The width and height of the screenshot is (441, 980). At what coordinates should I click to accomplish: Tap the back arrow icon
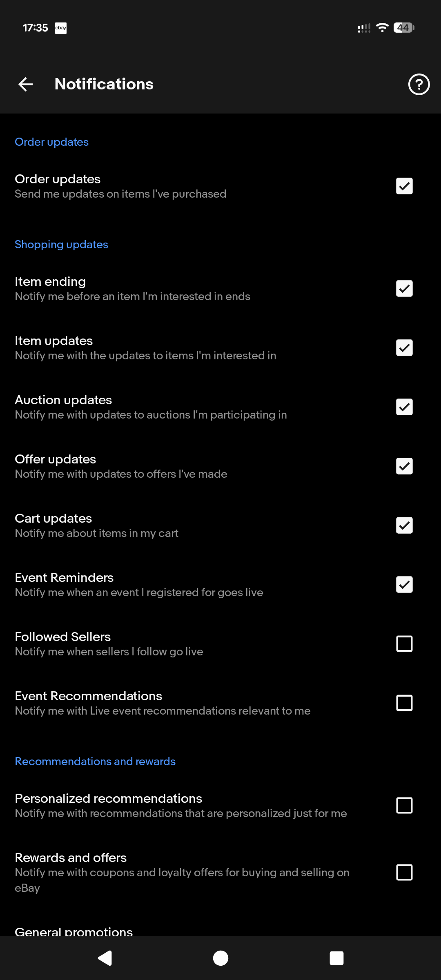point(26,85)
